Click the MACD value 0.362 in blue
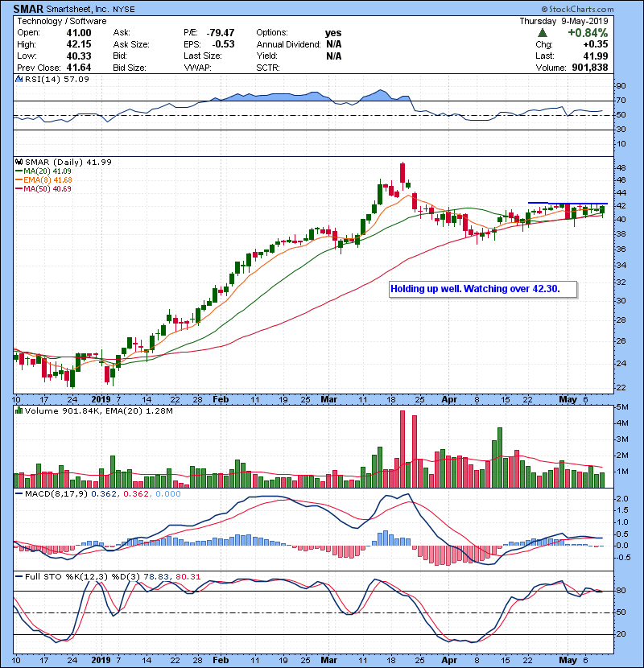Screen dimensions: 644x668 coord(104,494)
